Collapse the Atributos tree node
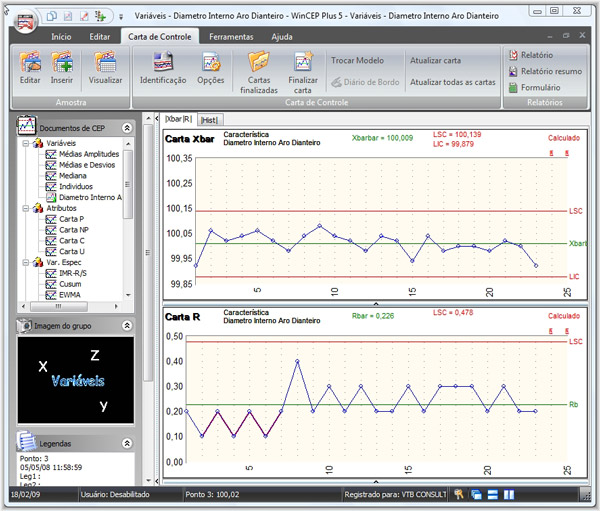 [x=26, y=209]
